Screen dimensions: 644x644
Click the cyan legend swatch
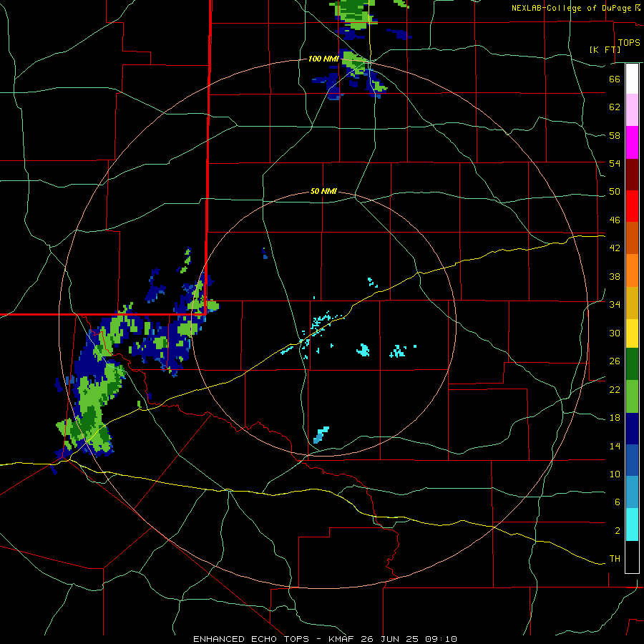click(x=632, y=525)
